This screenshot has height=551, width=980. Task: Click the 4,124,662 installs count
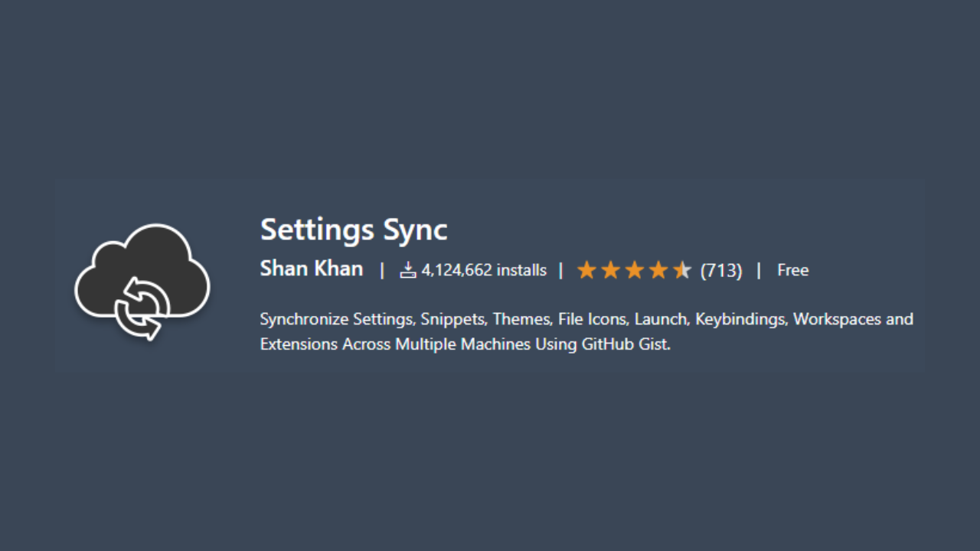(x=484, y=270)
